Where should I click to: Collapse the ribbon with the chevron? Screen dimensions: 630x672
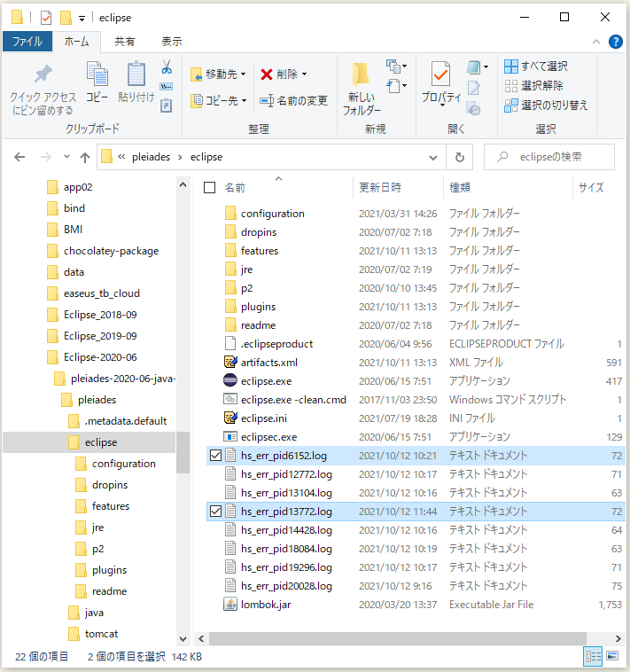(x=596, y=42)
